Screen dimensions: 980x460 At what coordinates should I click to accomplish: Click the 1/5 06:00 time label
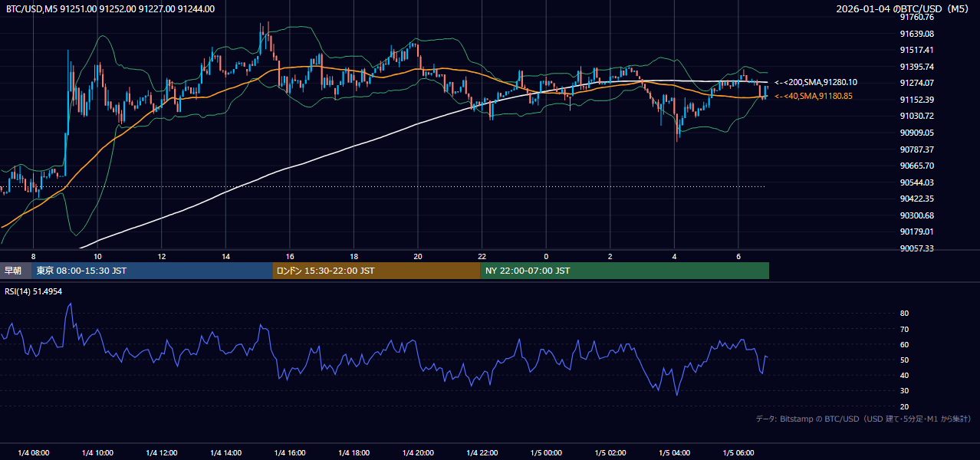[x=738, y=452]
